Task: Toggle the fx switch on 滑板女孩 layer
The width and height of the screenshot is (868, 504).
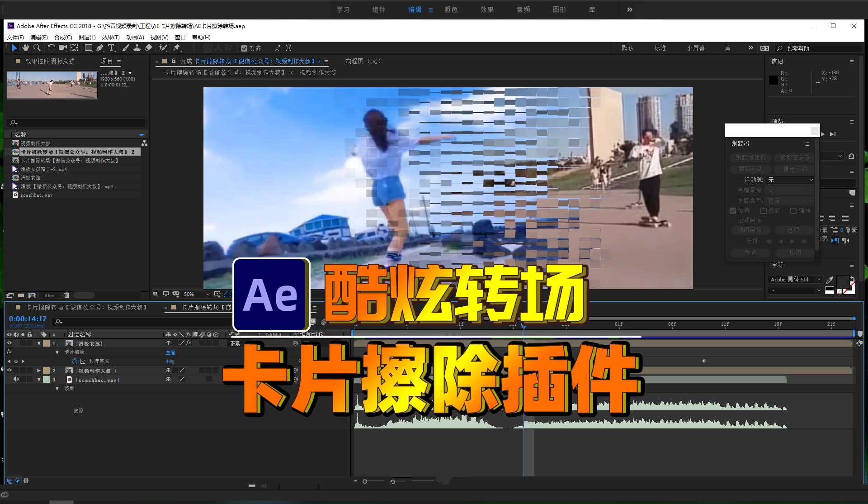Action: pos(189,343)
